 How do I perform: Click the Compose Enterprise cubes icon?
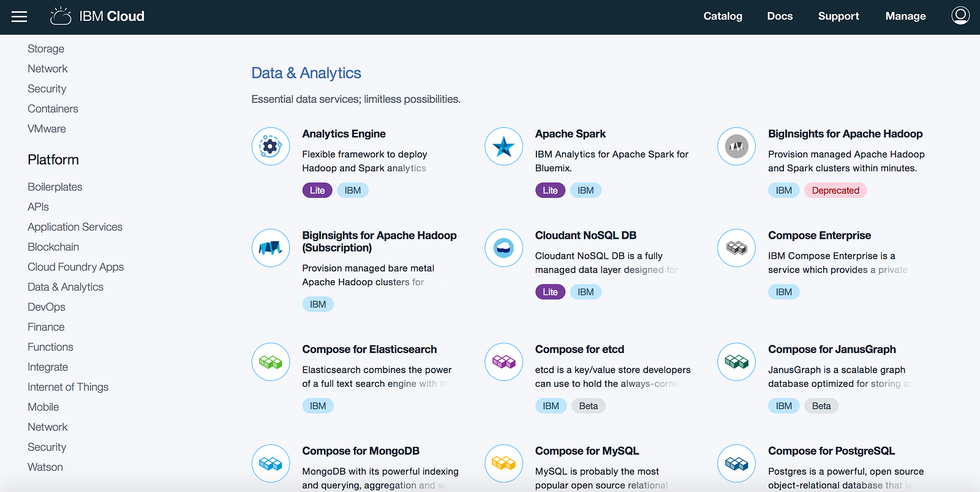tap(736, 248)
